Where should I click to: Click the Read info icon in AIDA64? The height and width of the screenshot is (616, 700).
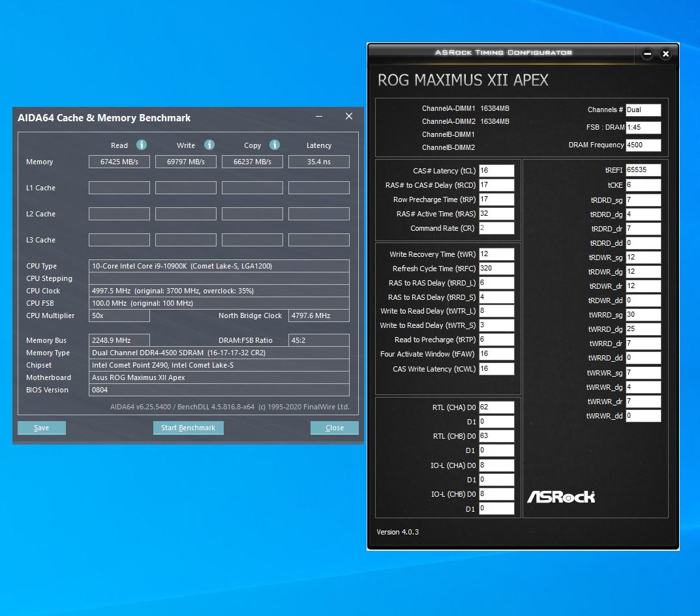[x=142, y=145]
